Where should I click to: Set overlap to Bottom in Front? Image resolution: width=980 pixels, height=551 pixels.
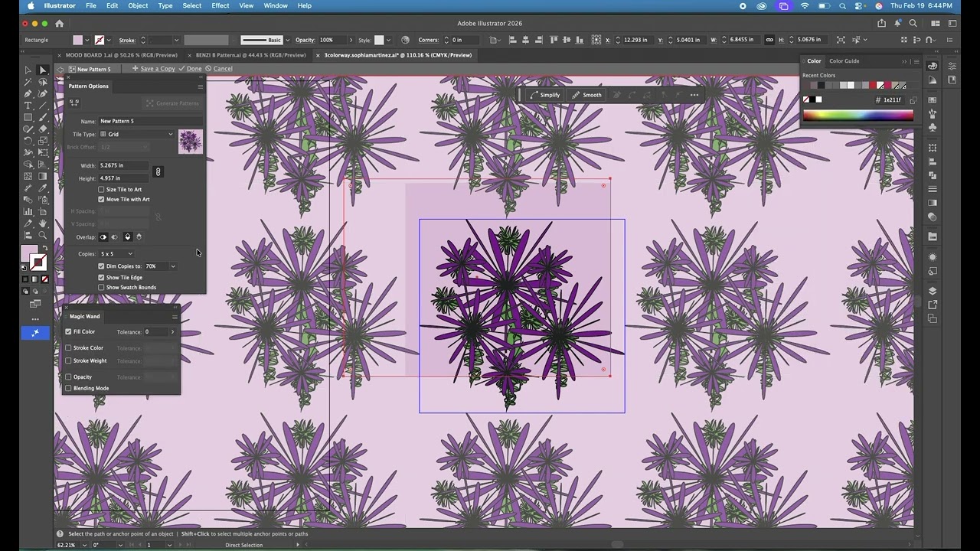click(139, 237)
